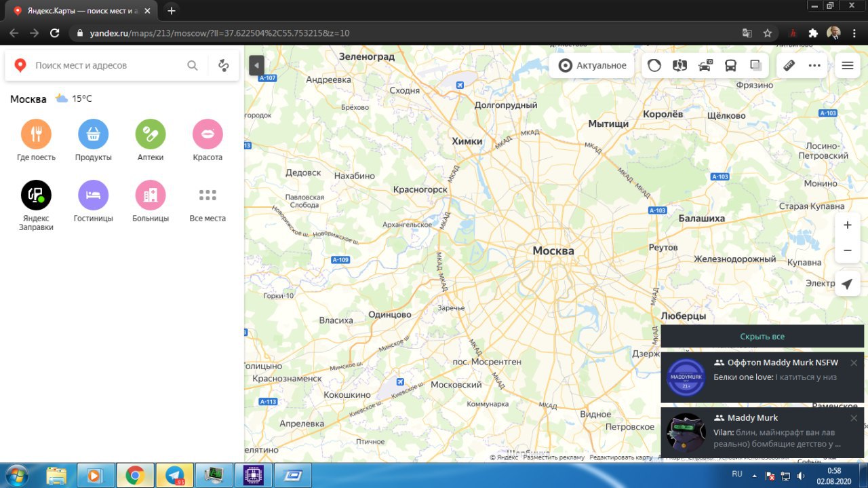The height and width of the screenshot is (488, 868).
Task: Click the Yandex Maps red pin logo
Action: [x=20, y=65]
